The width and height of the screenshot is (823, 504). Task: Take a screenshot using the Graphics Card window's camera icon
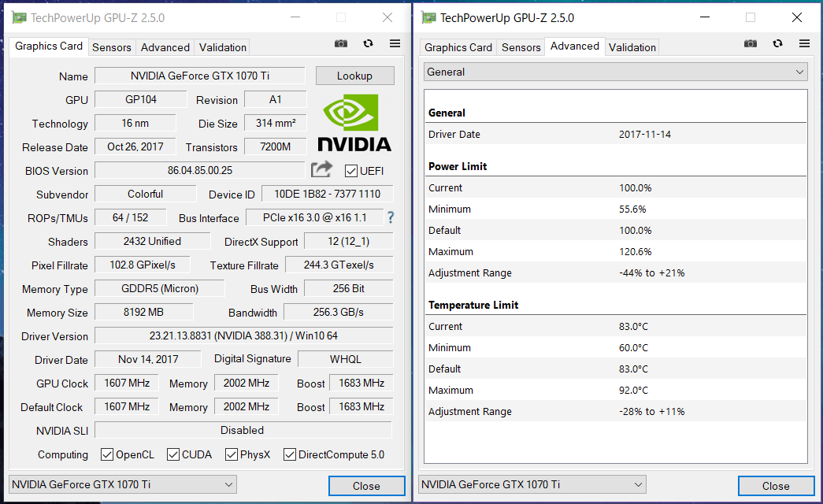341,43
